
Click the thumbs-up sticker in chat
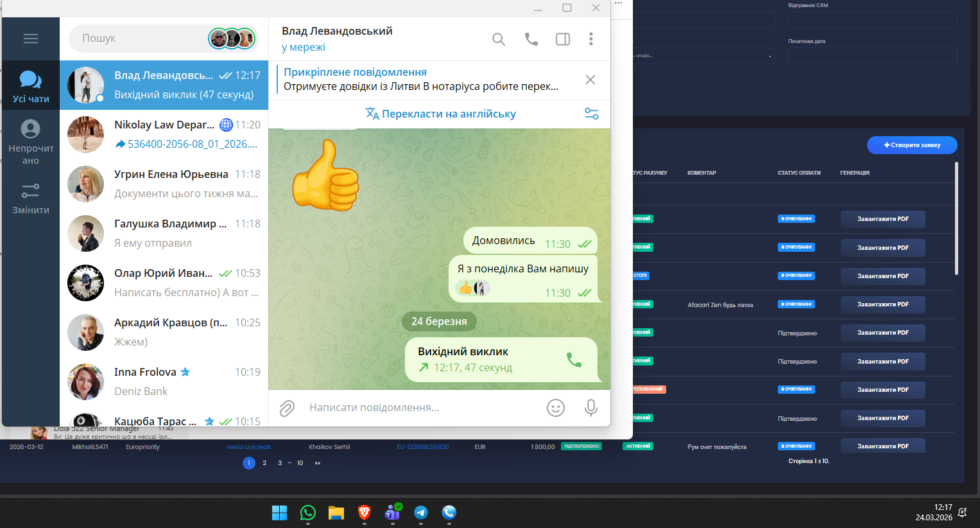325,175
